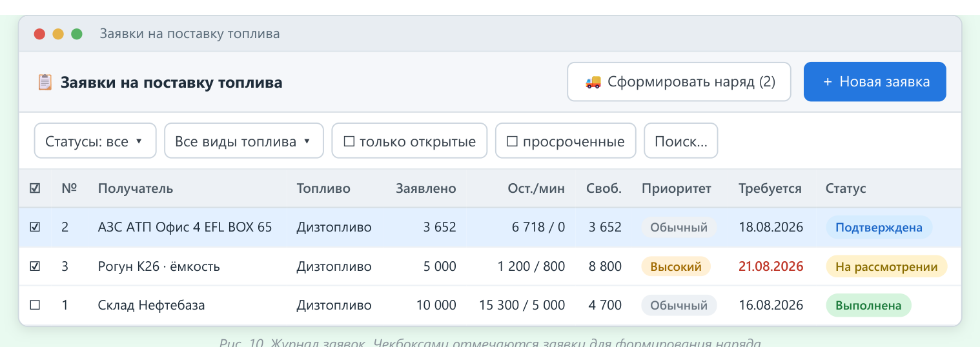The width and height of the screenshot is (980, 347).
Task: Toggle the select-all checkbox in table header
Action: tap(35, 188)
